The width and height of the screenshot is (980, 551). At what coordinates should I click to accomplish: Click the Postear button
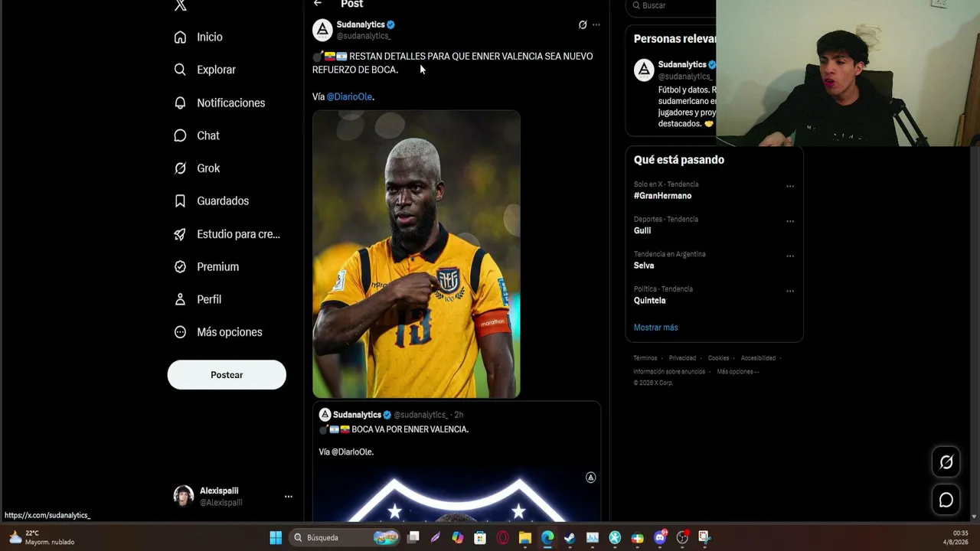click(x=227, y=375)
